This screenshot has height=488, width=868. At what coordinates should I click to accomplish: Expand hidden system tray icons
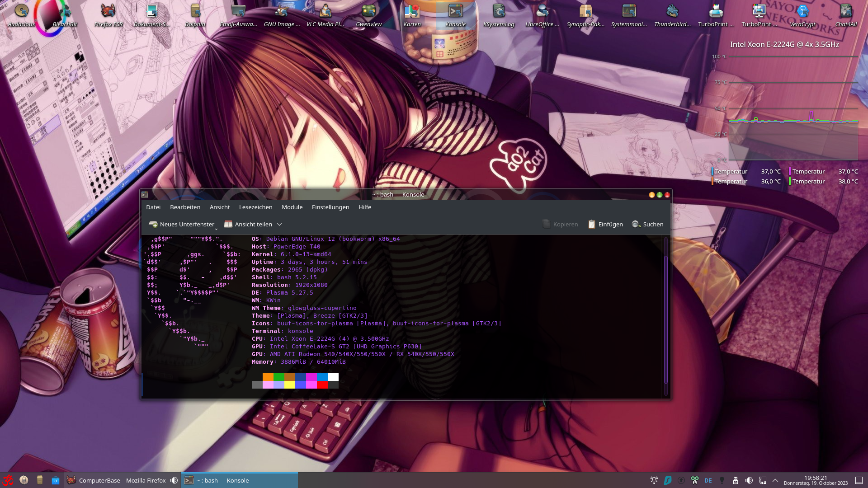pyautogui.click(x=775, y=480)
